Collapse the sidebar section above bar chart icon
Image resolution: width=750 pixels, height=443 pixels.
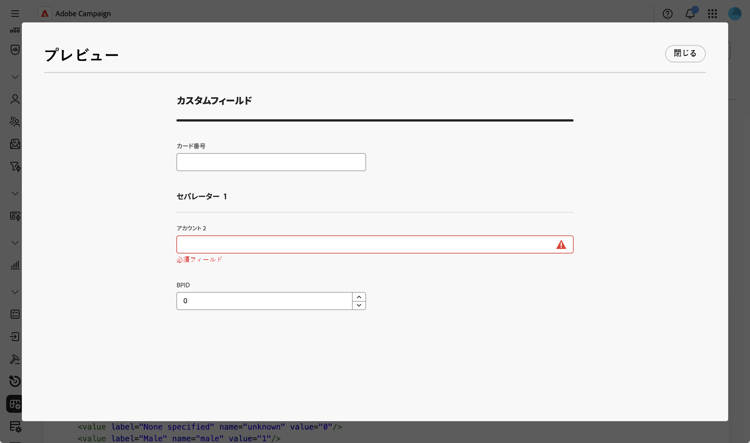pyautogui.click(x=15, y=243)
